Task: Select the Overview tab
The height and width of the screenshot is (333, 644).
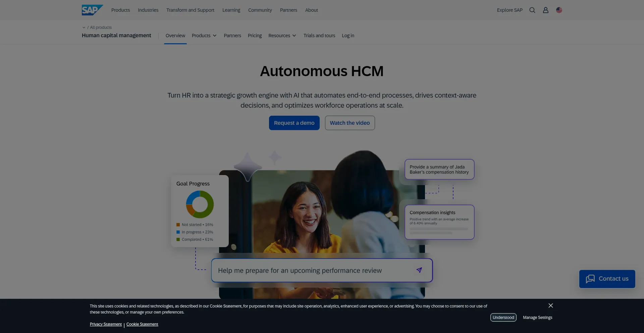Action: 175,36
